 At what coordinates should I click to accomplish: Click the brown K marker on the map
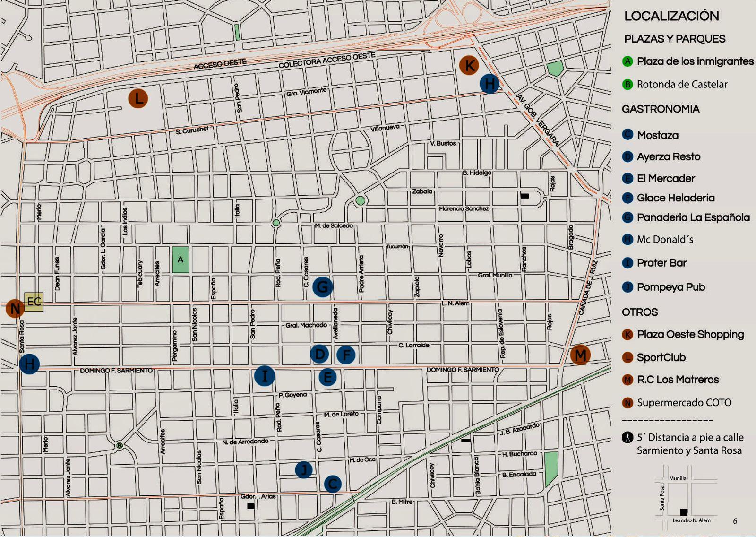pos(469,65)
